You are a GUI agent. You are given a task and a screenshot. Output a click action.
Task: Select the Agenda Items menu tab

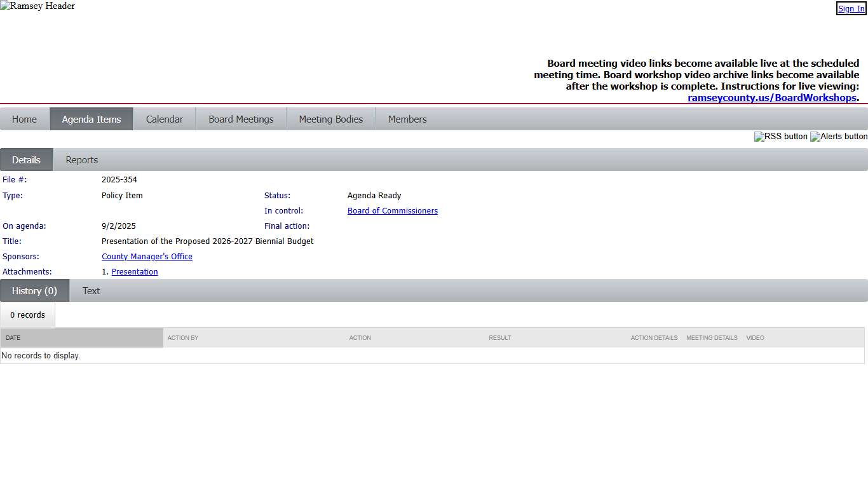(92, 119)
